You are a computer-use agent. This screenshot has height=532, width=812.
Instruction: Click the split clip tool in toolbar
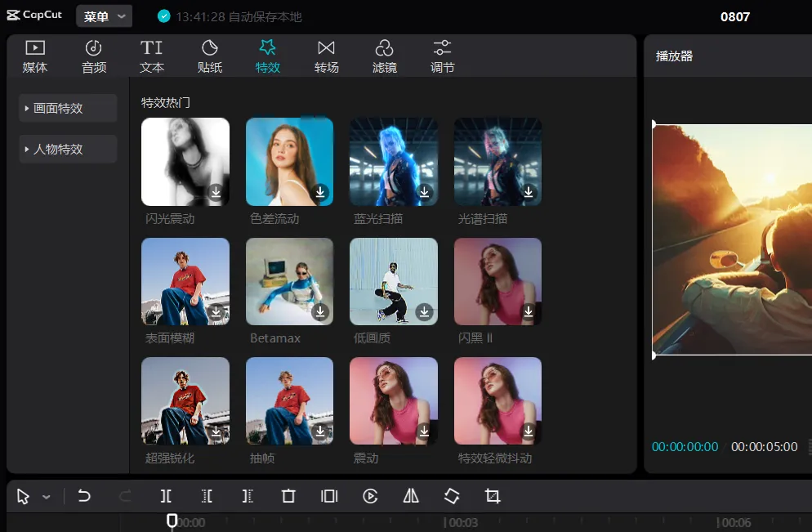pyautogui.click(x=166, y=496)
